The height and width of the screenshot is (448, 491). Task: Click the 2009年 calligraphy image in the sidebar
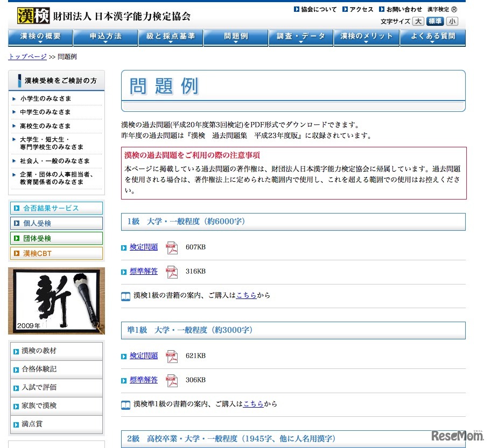(56, 300)
